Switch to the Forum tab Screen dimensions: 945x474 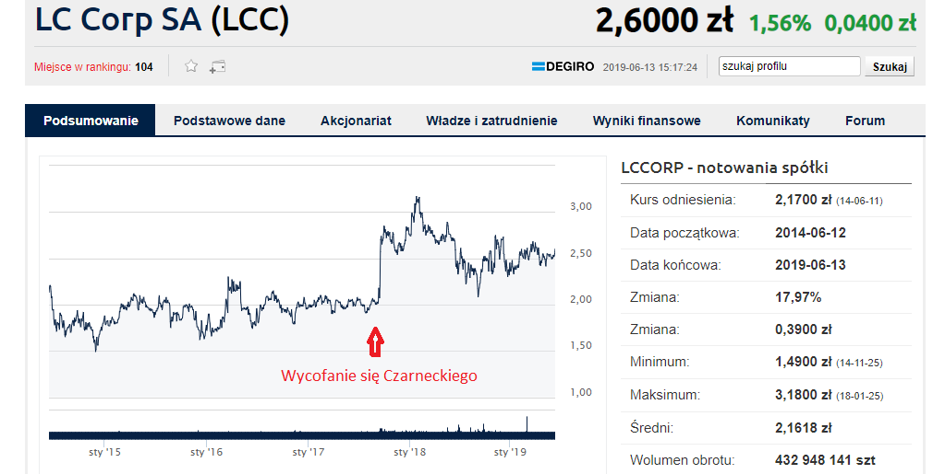(865, 121)
